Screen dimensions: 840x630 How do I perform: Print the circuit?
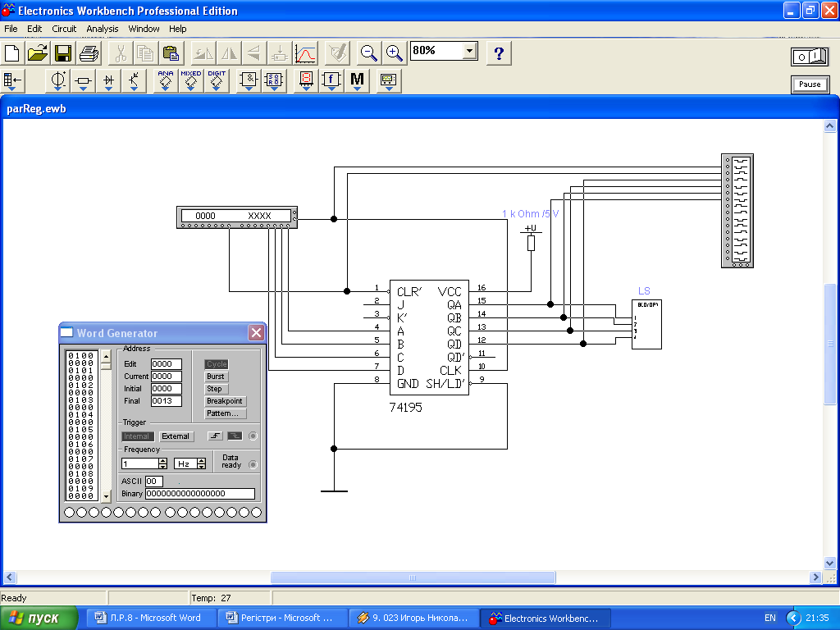click(89, 53)
